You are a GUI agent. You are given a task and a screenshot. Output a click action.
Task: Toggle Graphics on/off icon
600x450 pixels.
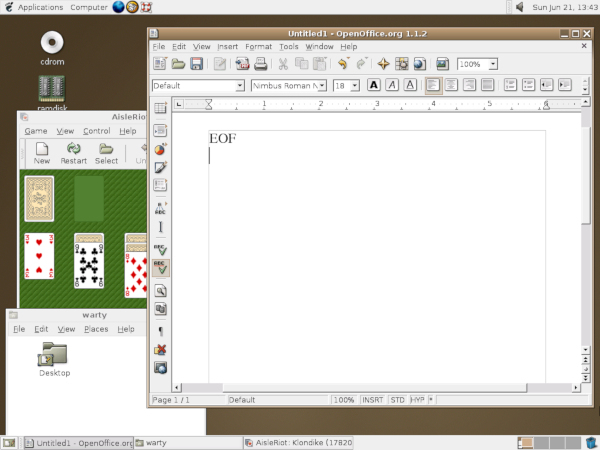[160, 350]
